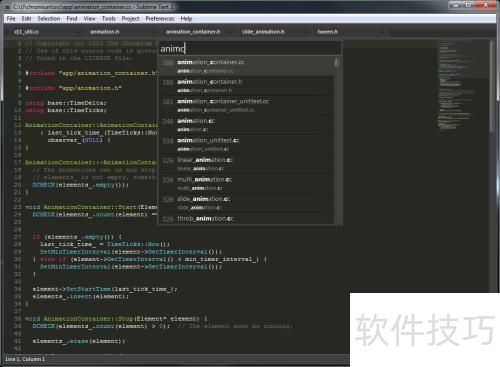The width and height of the screenshot is (500, 367).
Task: Click the Line 1, Column 1 status text
Action: tap(25, 359)
